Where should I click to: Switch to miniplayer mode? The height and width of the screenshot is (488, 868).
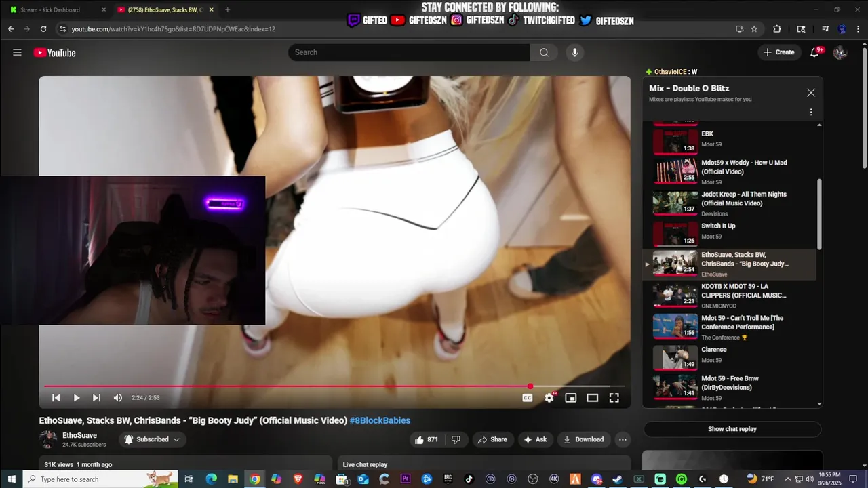571,398
